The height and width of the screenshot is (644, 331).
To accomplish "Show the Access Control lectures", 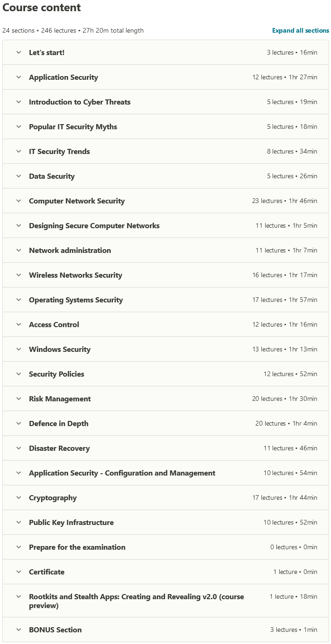I will pos(54,324).
